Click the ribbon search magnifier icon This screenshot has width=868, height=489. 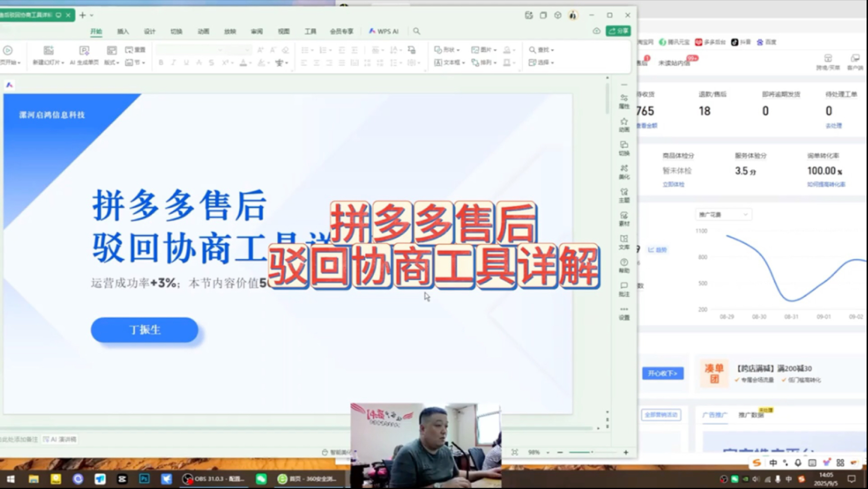point(417,31)
